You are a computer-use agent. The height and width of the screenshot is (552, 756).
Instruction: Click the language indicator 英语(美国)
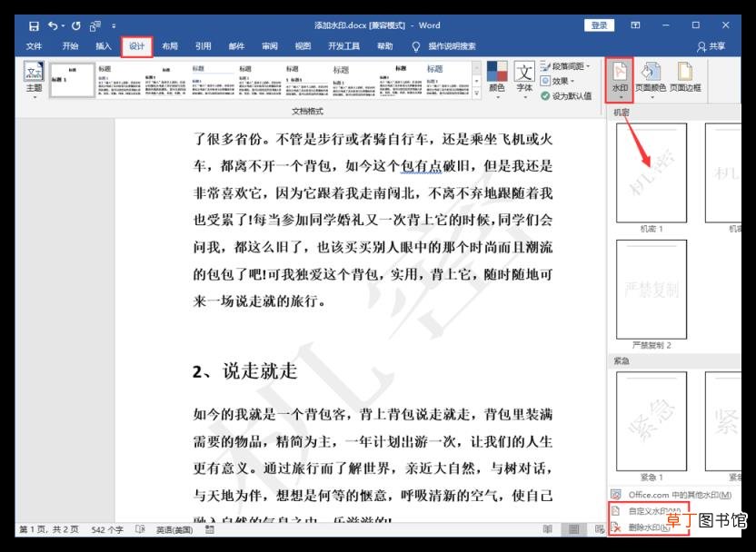tap(174, 529)
